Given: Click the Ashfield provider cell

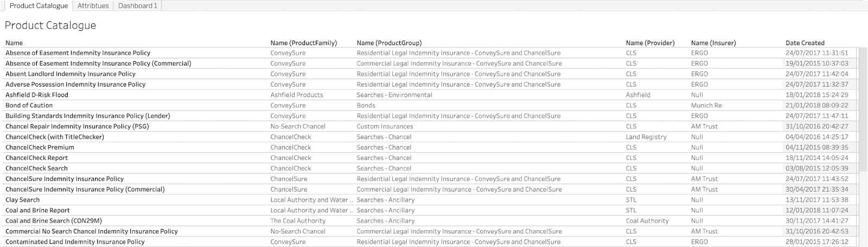Looking at the screenshot, I should [x=638, y=95].
